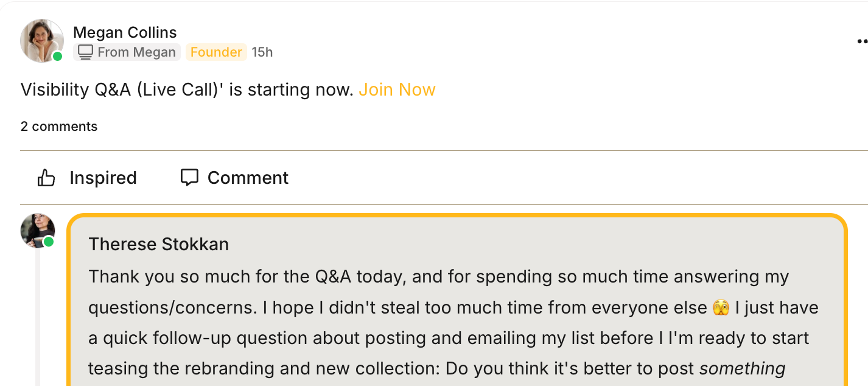
Task: Expand the 2 comments section
Action: [x=59, y=126]
